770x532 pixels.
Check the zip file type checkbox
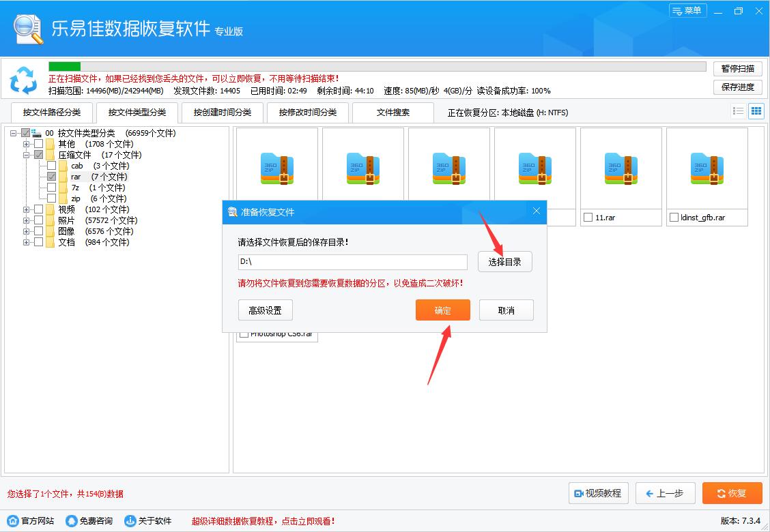tap(51, 198)
